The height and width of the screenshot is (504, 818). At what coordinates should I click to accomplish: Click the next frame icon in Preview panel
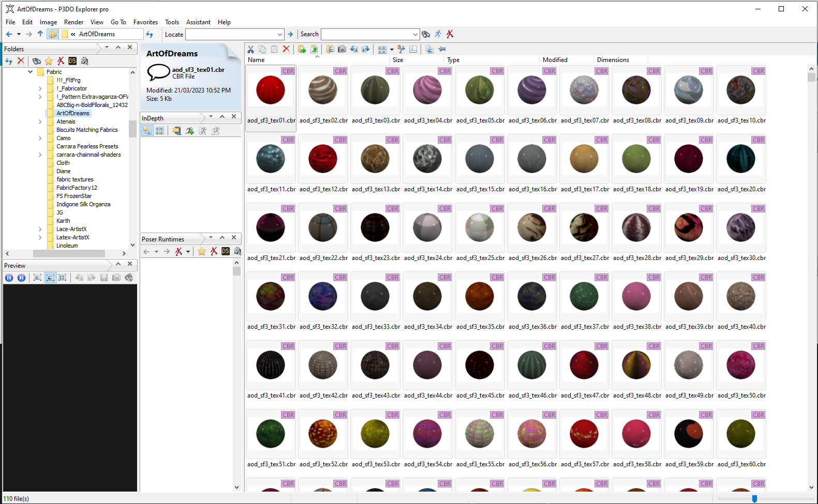click(21, 278)
